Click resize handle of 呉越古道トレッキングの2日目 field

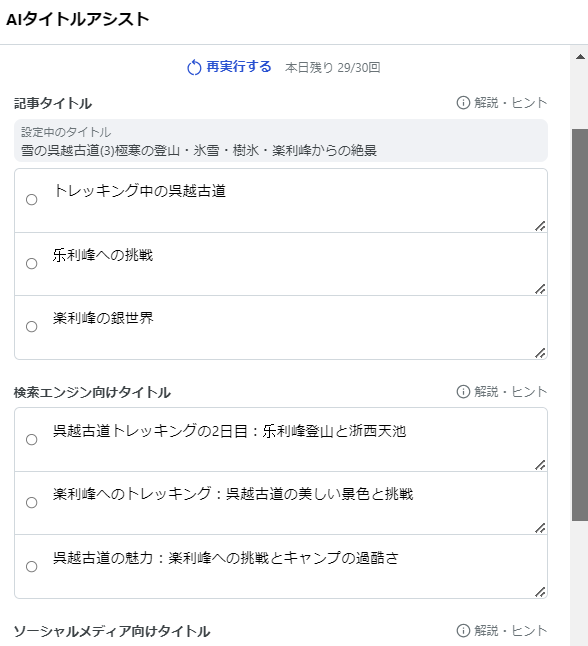click(540, 465)
